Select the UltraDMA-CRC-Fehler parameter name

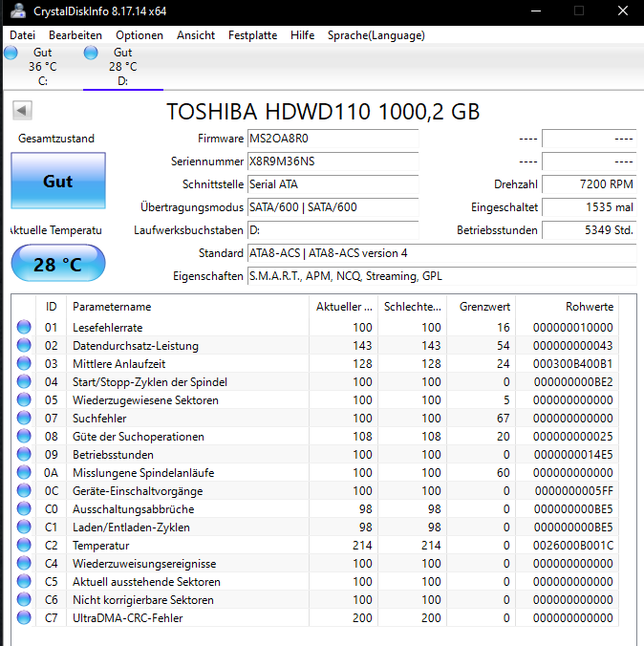[x=127, y=618]
